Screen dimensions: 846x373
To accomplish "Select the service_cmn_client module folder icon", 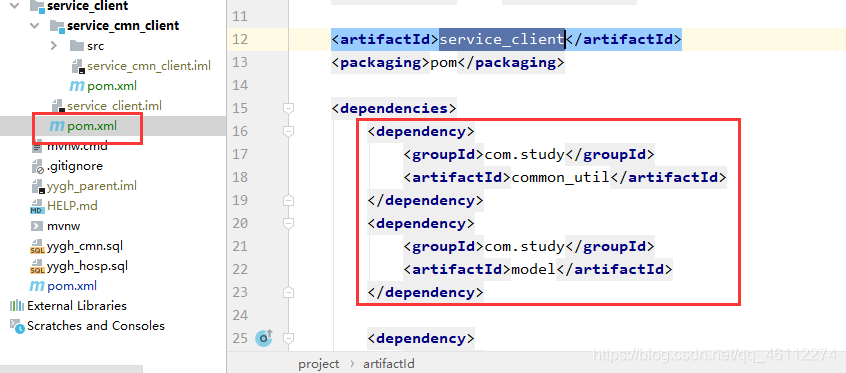I will coord(57,26).
